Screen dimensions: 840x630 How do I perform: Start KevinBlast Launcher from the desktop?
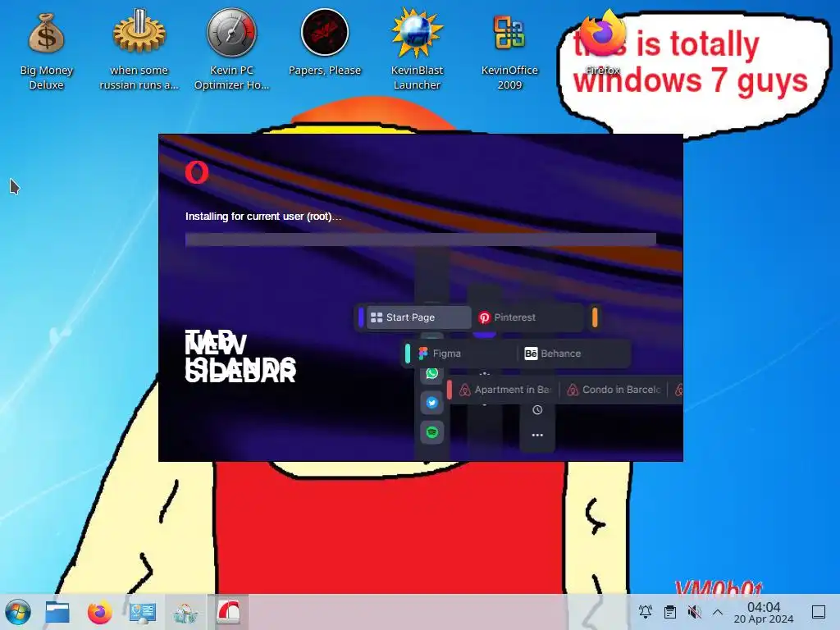[x=417, y=48]
